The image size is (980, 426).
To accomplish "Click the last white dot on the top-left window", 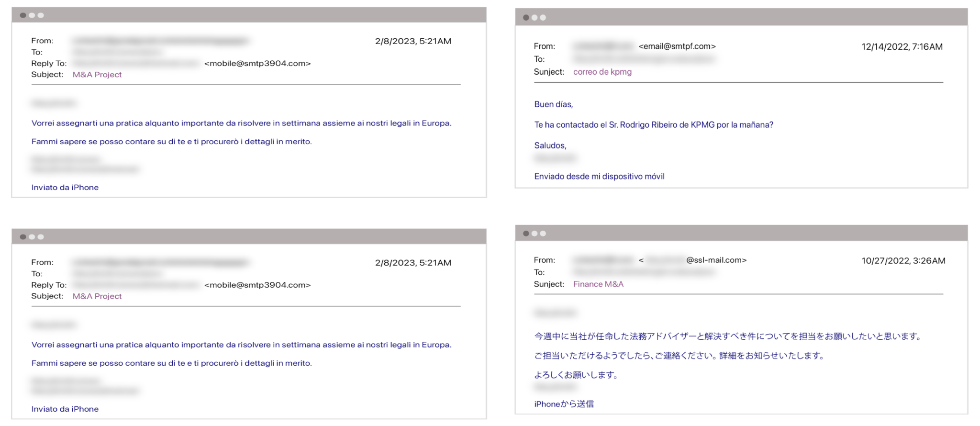I will (x=41, y=15).
